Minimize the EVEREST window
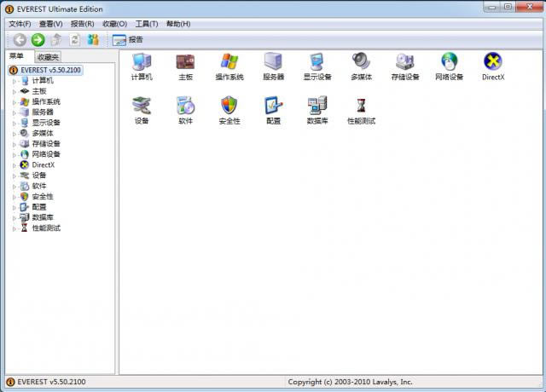546x392 pixels. coord(492,7)
